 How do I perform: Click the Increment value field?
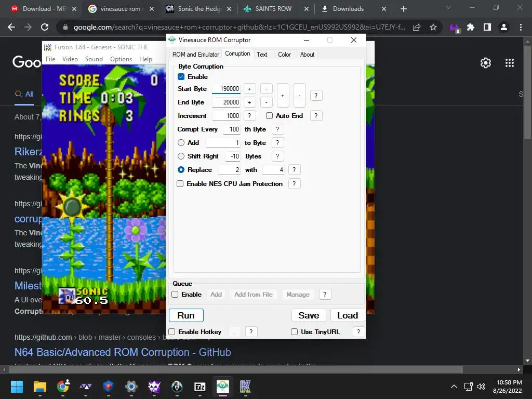(x=227, y=116)
